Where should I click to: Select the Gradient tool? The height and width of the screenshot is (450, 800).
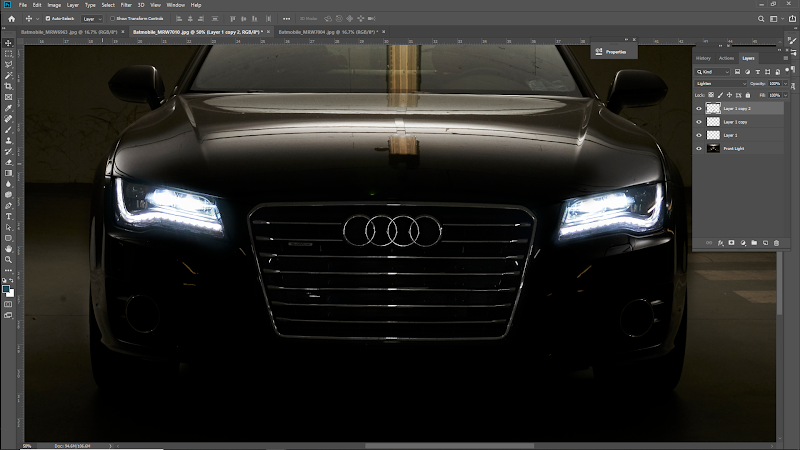pyautogui.click(x=8, y=173)
